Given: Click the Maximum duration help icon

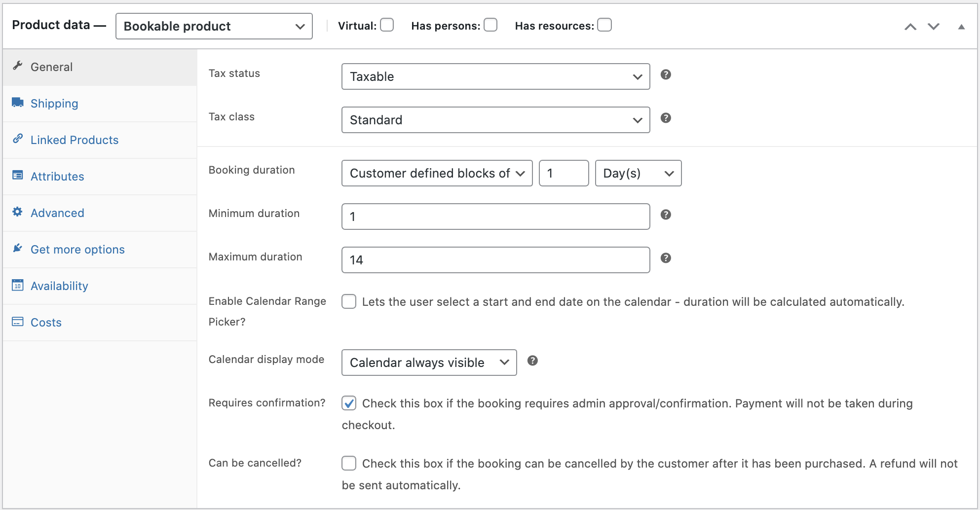Looking at the screenshot, I should tap(666, 258).
